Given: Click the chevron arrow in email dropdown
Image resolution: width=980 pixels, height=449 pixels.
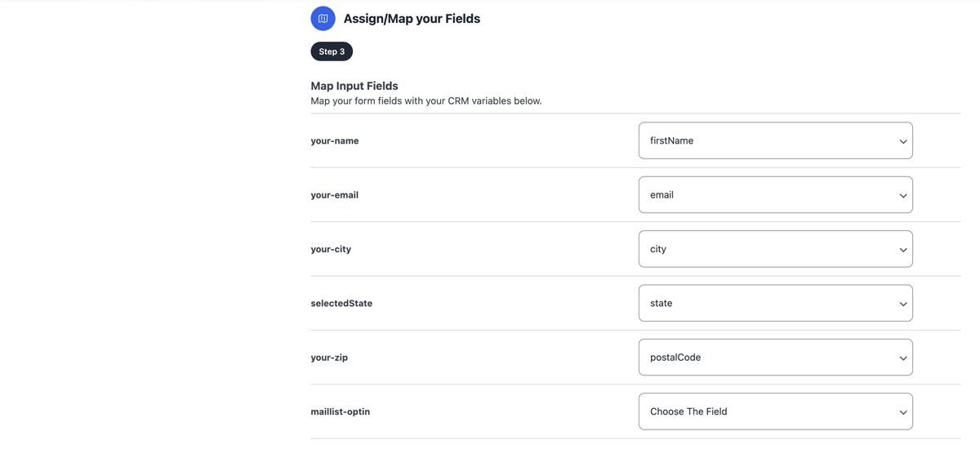Looking at the screenshot, I should click(902, 196).
